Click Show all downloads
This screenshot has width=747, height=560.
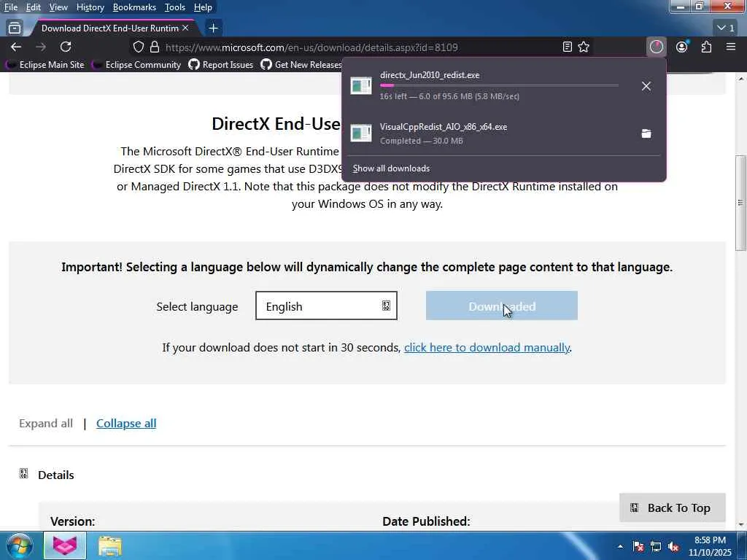click(x=391, y=168)
